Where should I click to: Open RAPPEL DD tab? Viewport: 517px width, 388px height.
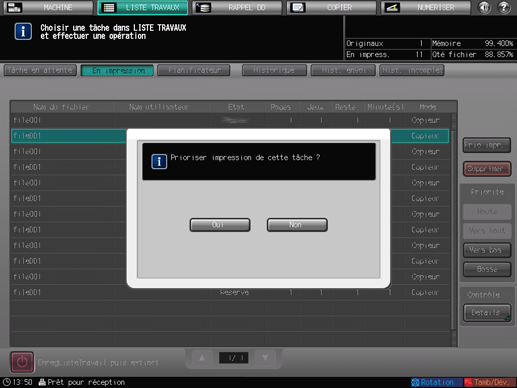(237, 7)
